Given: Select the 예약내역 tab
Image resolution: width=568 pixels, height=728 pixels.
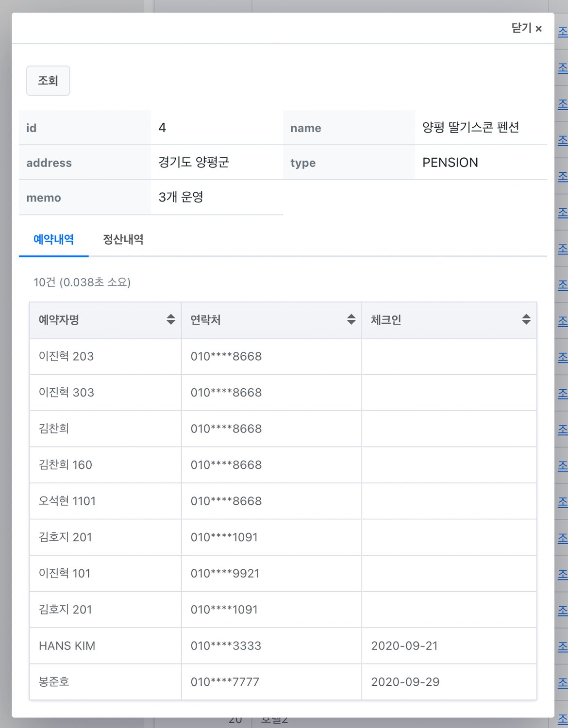Looking at the screenshot, I should 53,239.
